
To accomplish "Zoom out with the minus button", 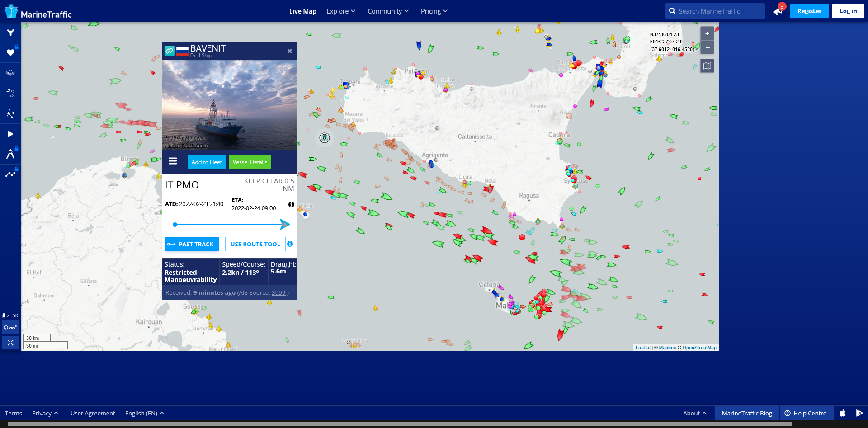I will point(707,47).
